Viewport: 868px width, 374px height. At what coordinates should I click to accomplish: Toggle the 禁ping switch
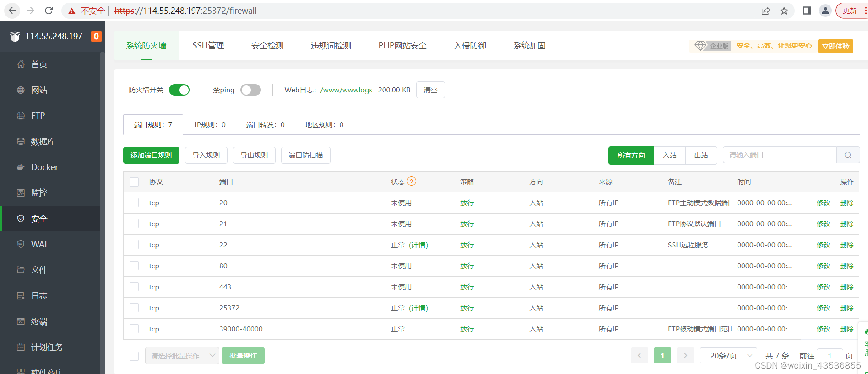click(250, 90)
